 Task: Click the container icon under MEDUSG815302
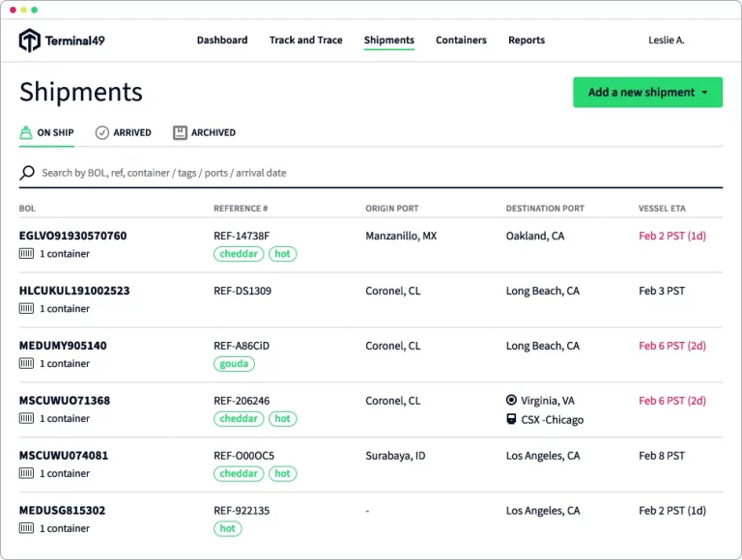click(26, 528)
